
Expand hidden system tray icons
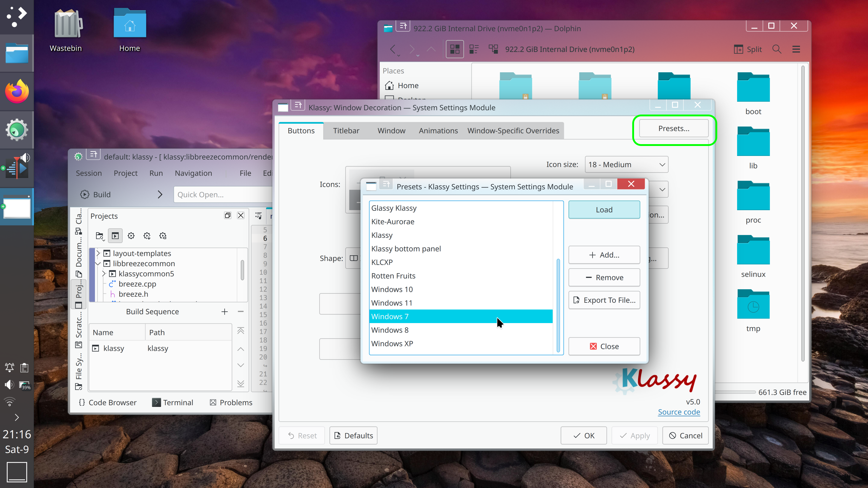pos(17,417)
